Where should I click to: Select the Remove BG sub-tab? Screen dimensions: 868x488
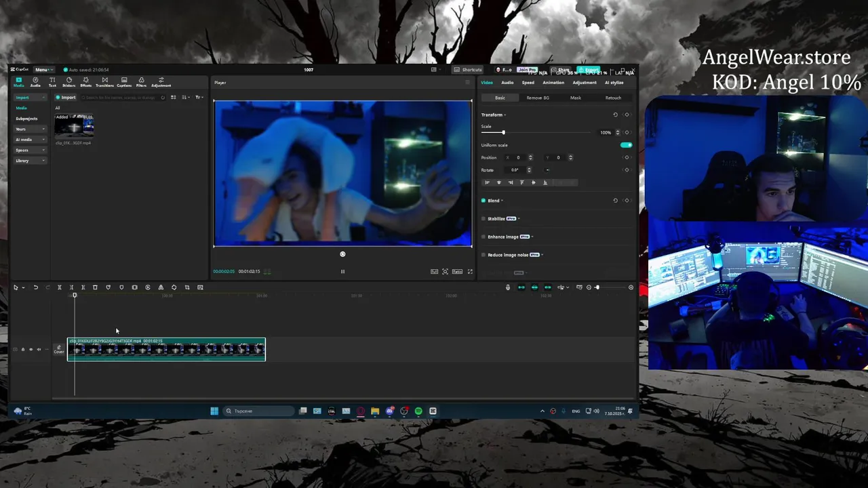pos(538,98)
